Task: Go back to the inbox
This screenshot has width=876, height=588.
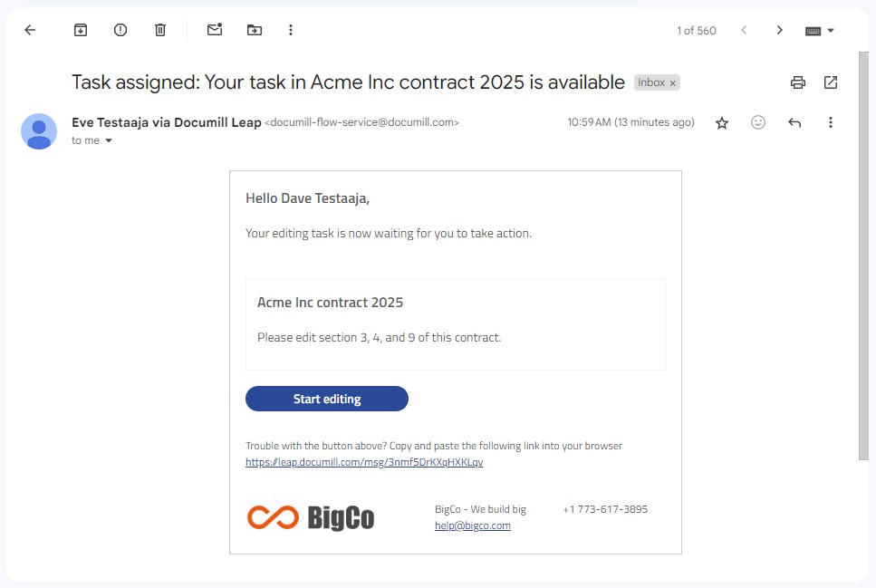Action: pyautogui.click(x=29, y=30)
